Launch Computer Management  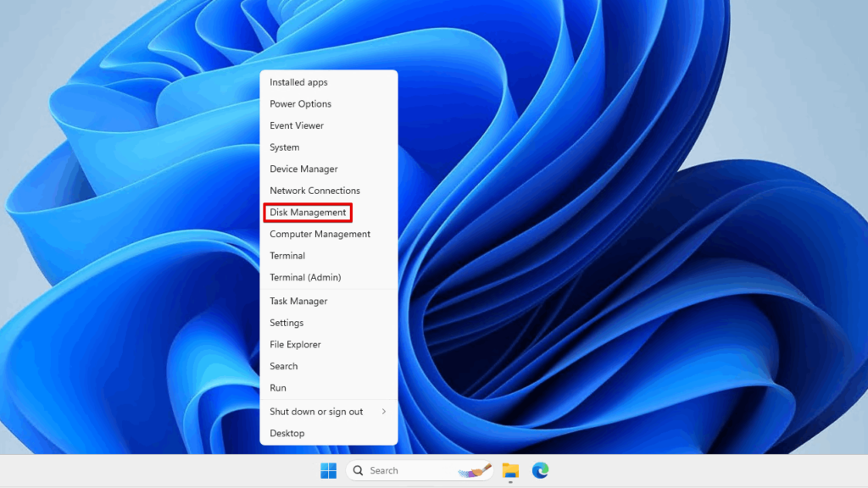pos(329,234)
